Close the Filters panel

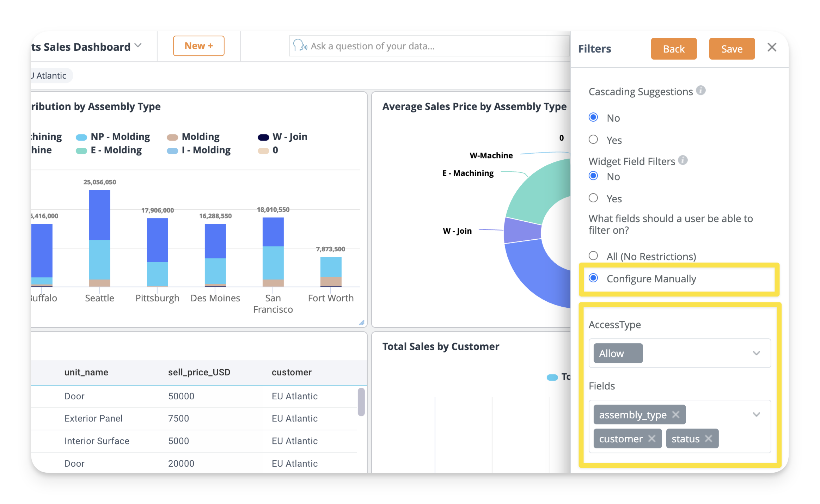tap(772, 48)
